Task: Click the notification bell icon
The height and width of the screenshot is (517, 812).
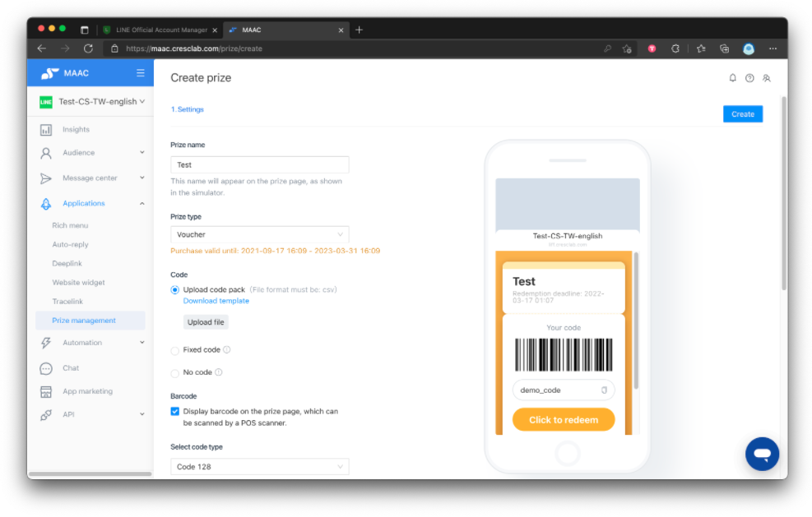Action: [x=732, y=78]
